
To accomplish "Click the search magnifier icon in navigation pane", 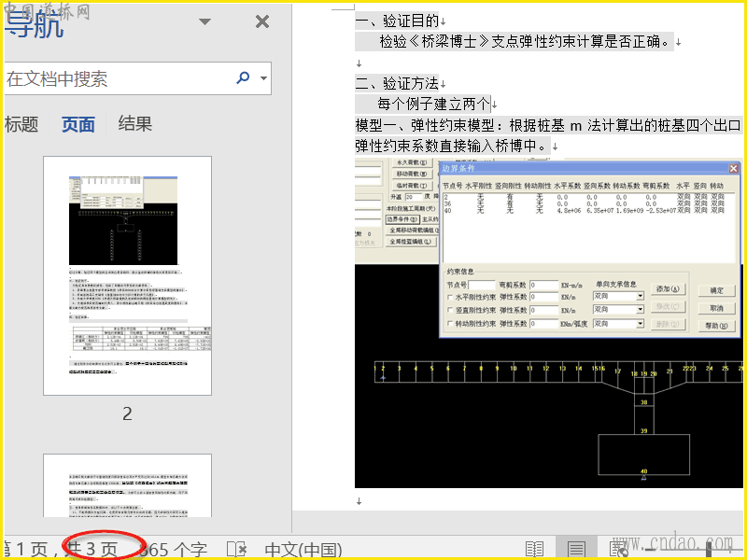I will pyautogui.click(x=243, y=77).
